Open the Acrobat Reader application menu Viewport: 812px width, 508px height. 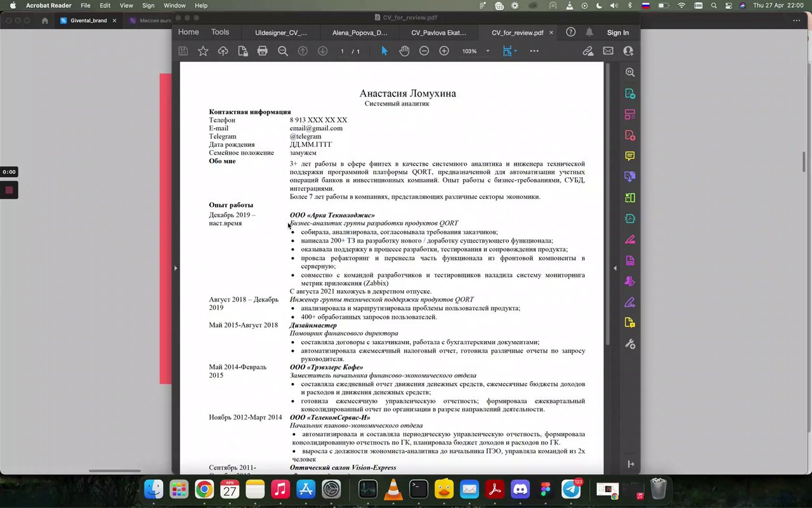[x=49, y=5]
